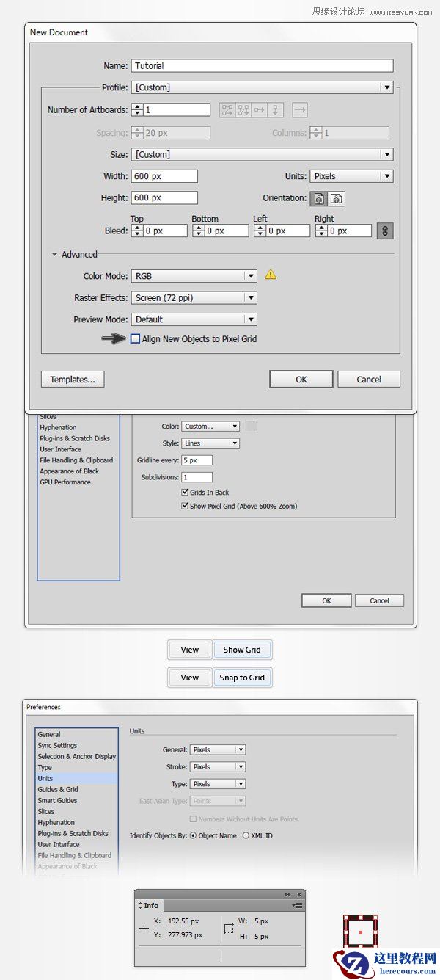Select portrait orientation icon

click(x=320, y=198)
